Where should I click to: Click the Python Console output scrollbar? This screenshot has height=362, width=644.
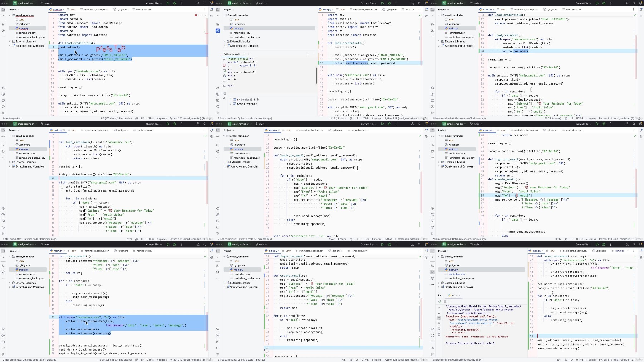pos(316,75)
